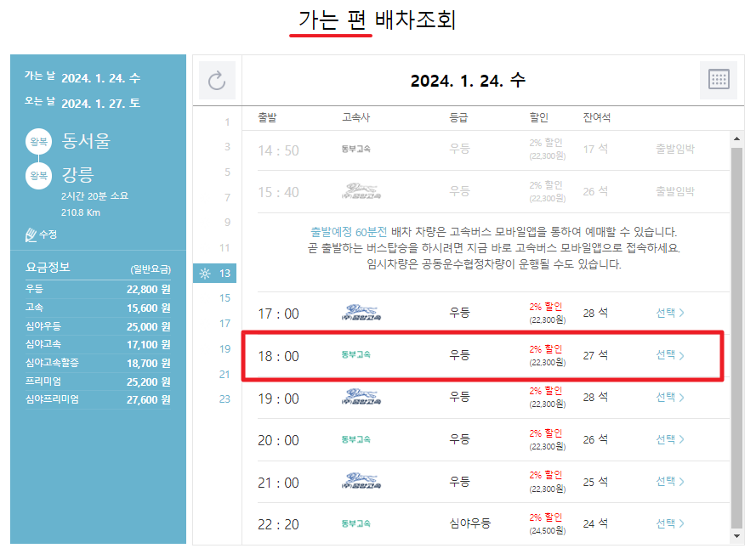Viewport: 756px width, 554px height.
Task: Click the 동부고속 logo for 18:00
Action: pyautogui.click(x=356, y=354)
